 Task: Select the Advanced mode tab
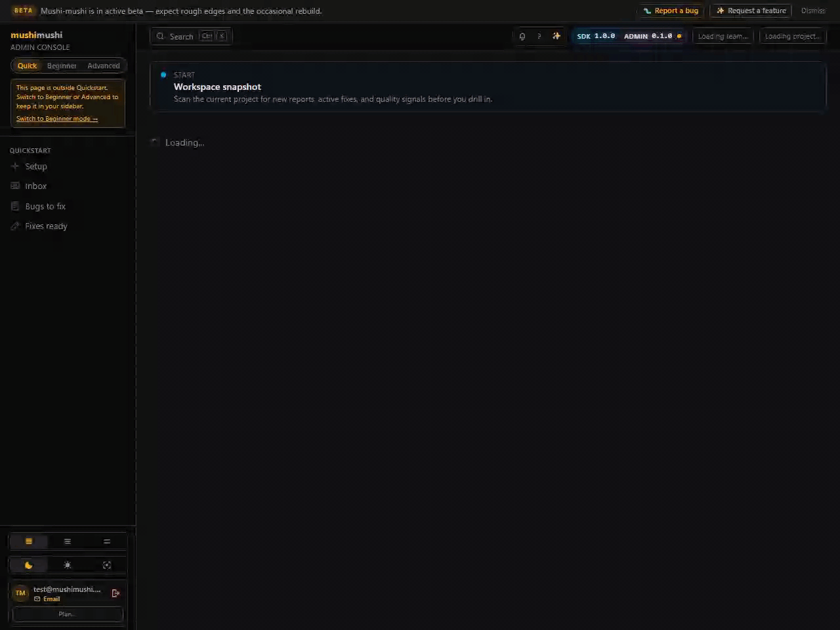tap(104, 66)
